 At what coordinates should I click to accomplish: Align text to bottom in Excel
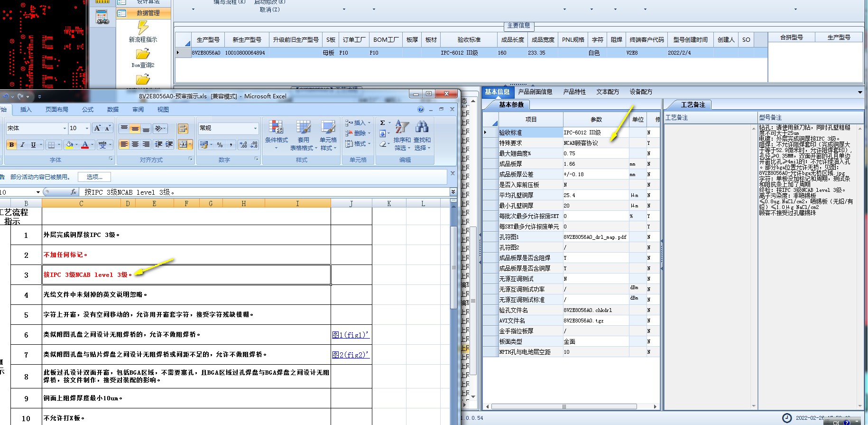pos(146,128)
